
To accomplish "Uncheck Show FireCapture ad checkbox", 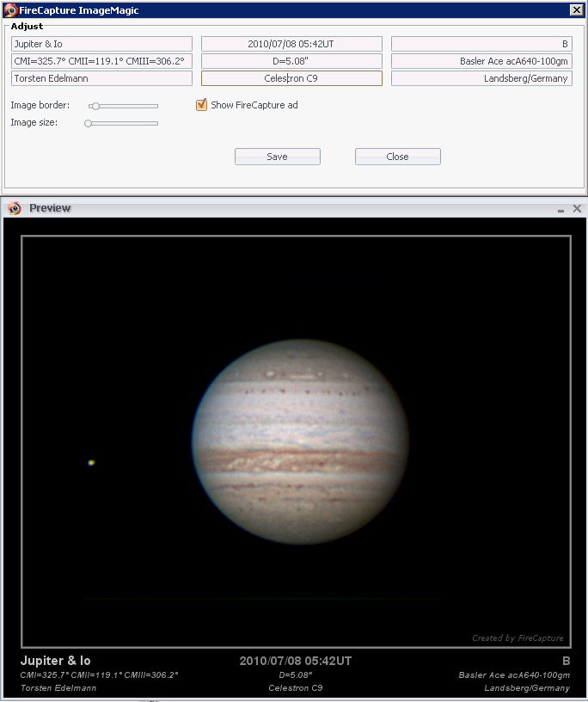I will coord(201,105).
